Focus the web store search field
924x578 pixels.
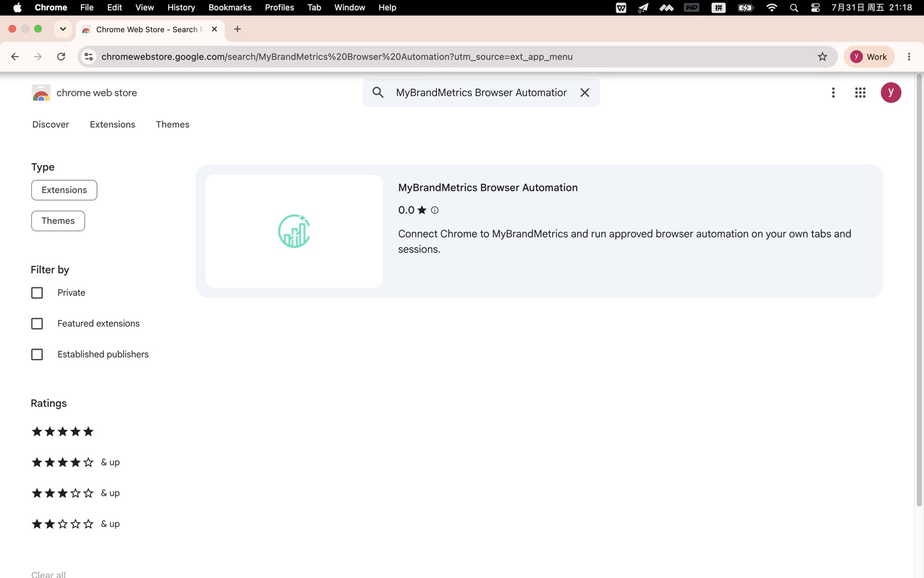(x=481, y=92)
